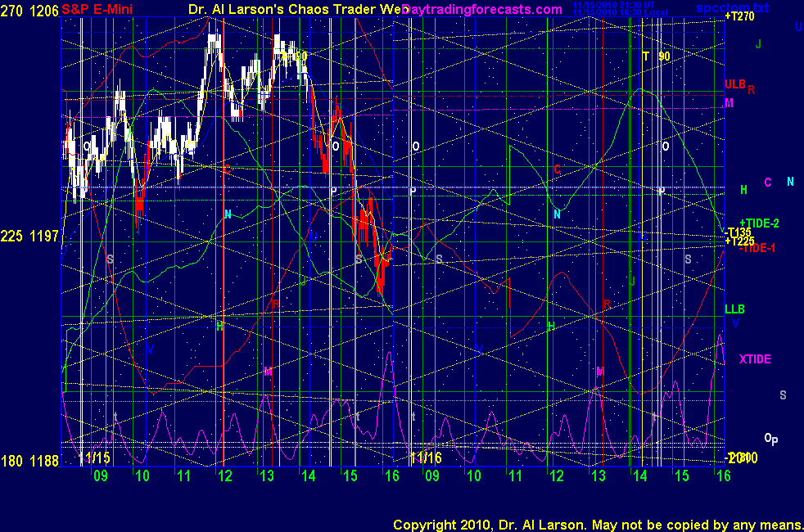The image size is (804, 532).
Task: Click the white Op legend label
Action: coord(771,438)
